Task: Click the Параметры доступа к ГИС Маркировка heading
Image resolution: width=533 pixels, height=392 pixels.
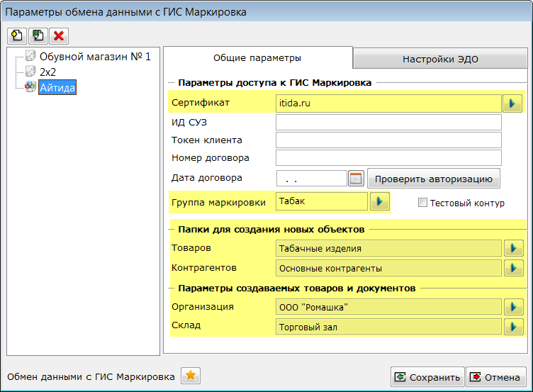Action: (x=275, y=83)
